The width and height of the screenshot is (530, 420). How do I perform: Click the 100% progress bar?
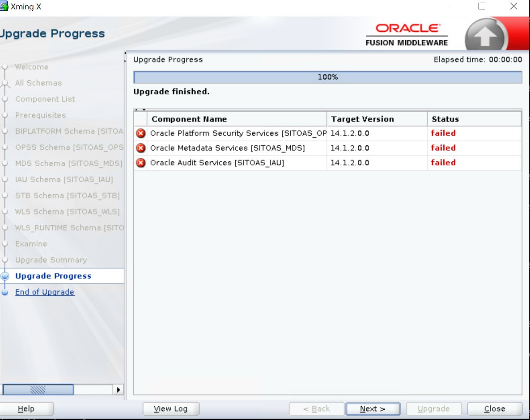pos(327,77)
